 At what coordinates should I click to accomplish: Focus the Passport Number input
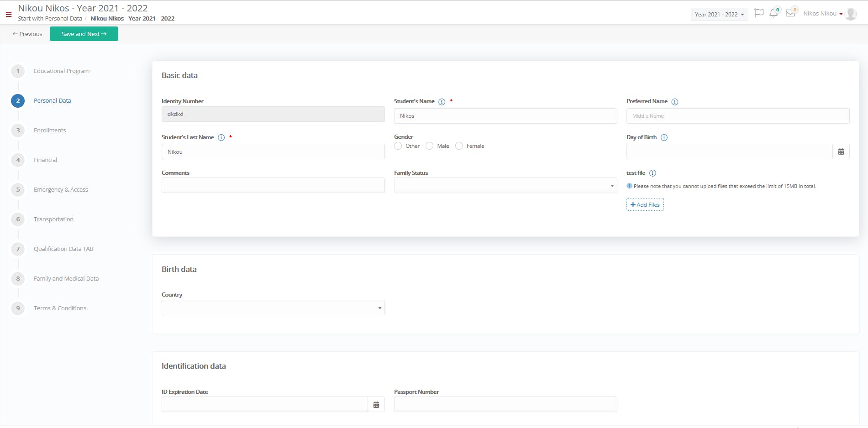505,404
